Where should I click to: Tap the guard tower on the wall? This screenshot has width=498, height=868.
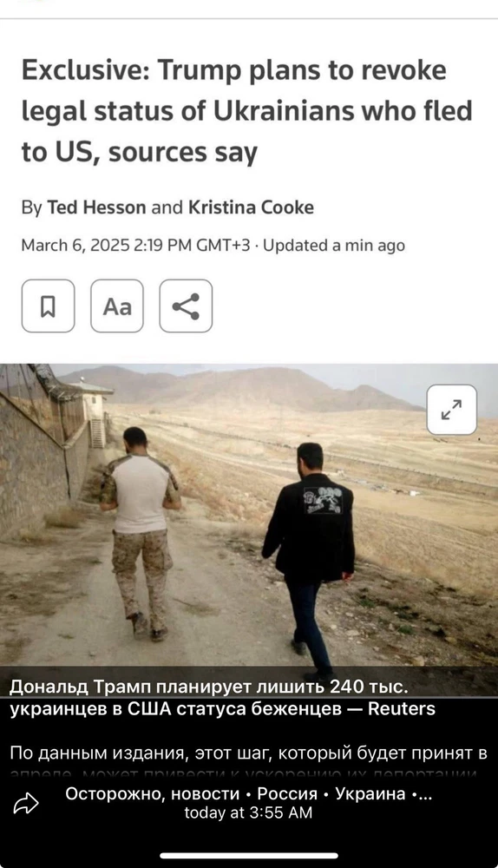[94, 412]
